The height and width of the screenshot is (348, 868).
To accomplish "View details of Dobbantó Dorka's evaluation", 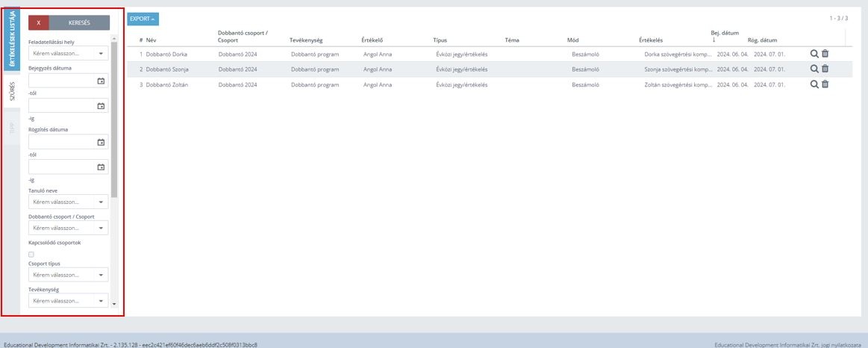I will click(814, 54).
